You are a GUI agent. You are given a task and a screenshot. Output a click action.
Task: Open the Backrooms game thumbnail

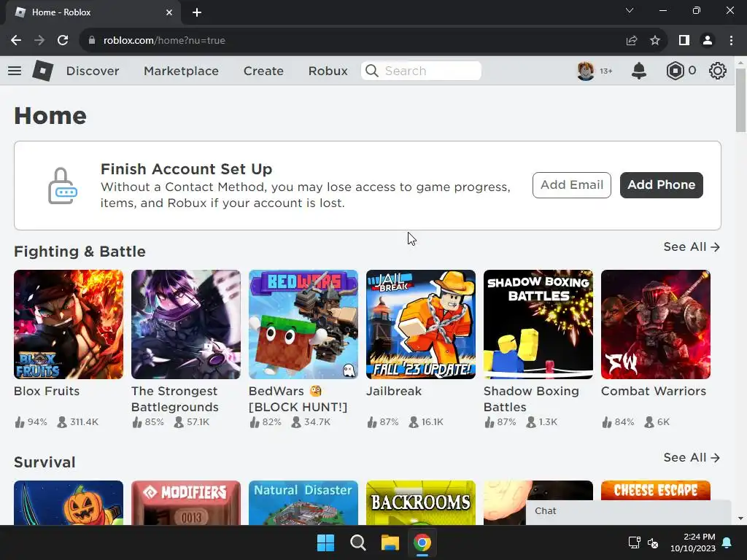[421, 503]
